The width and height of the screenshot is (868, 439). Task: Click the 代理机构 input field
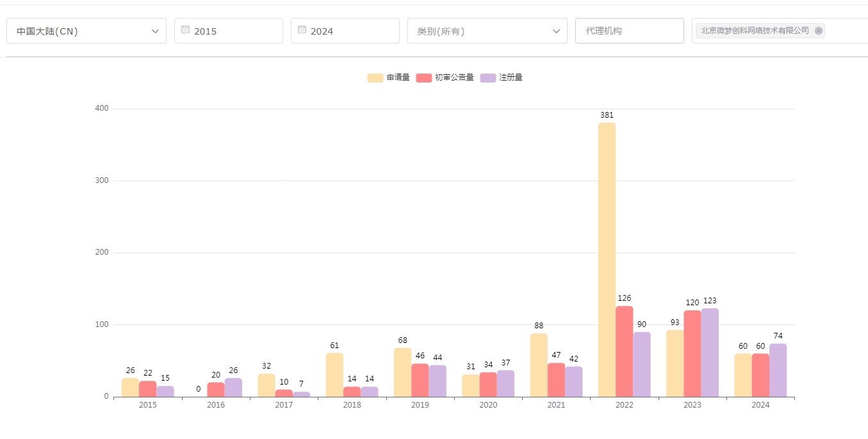coord(629,31)
